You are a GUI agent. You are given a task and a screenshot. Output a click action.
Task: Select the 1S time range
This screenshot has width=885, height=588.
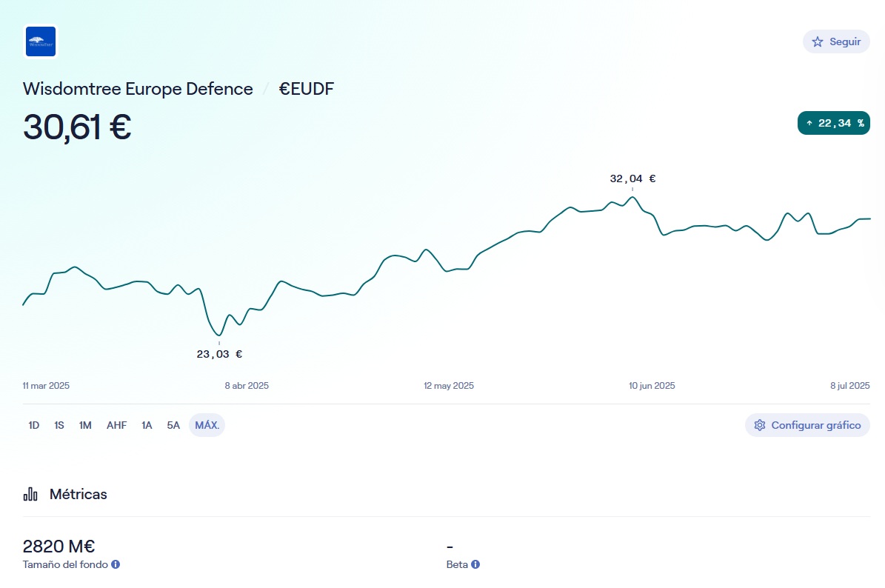(59, 425)
